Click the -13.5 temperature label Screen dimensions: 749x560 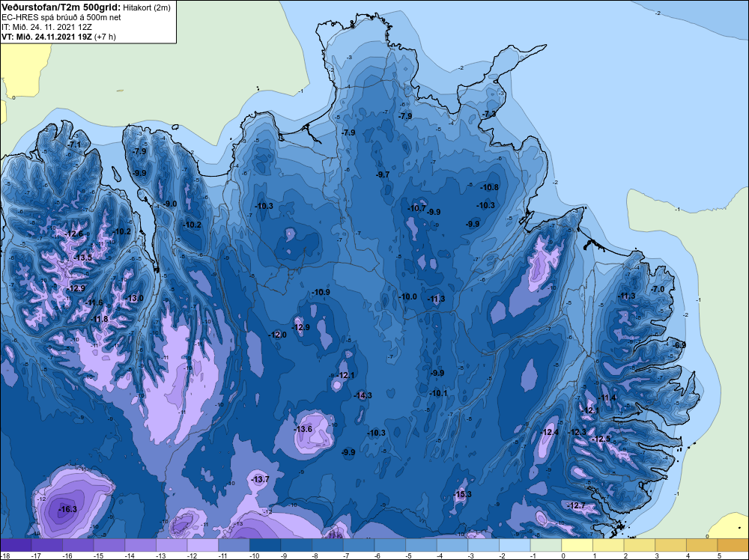click(x=82, y=258)
